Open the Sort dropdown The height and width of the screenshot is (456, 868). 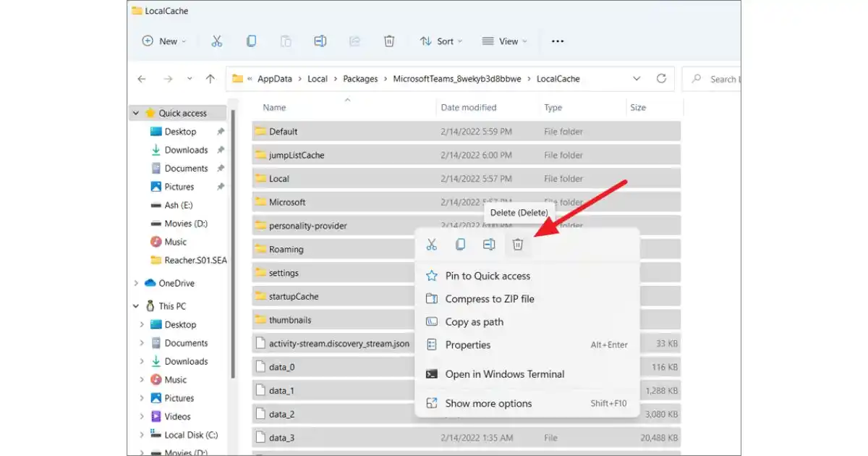[x=441, y=41]
